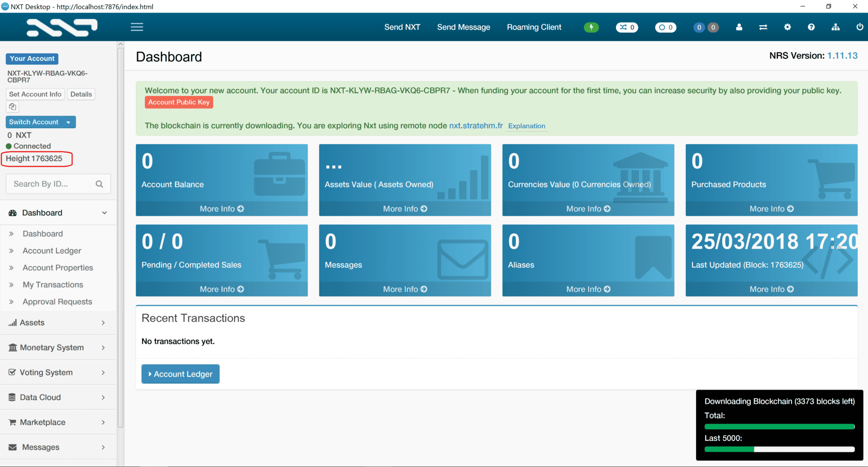Open the Switch Account dropdown arrow

[x=69, y=122]
